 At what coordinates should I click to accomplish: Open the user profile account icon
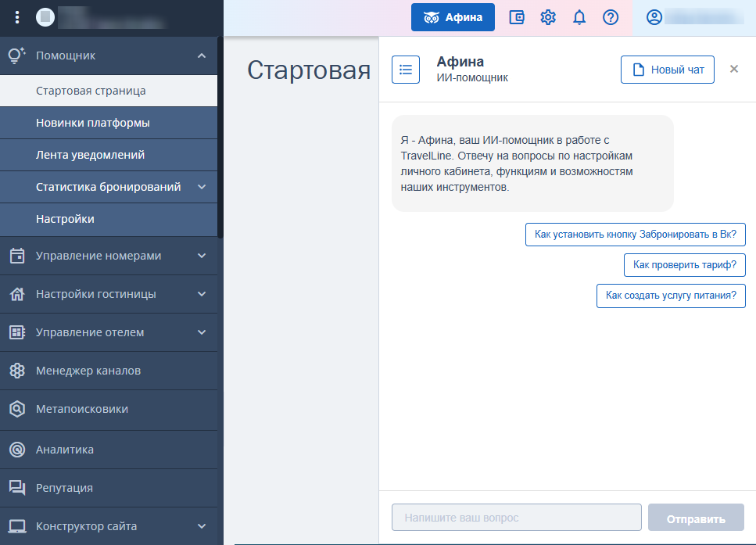coord(654,17)
